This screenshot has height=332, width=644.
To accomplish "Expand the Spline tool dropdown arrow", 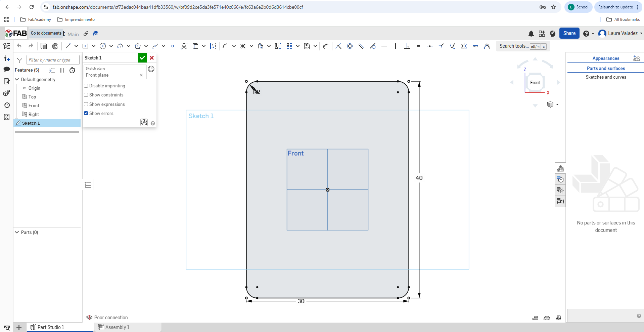I will click(164, 46).
